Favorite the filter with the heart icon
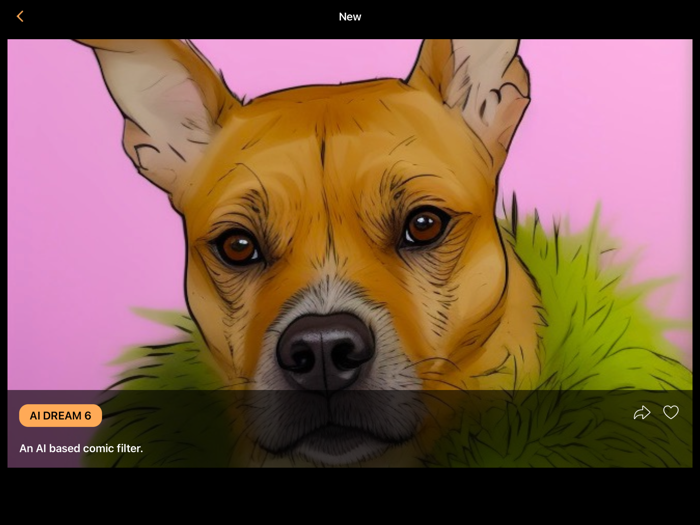700x525 pixels. click(x=671, y=412)
